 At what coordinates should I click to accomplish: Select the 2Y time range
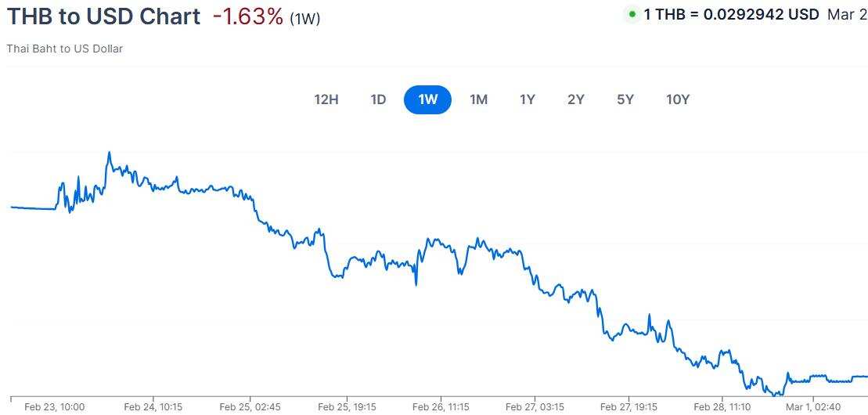point(576,99)
